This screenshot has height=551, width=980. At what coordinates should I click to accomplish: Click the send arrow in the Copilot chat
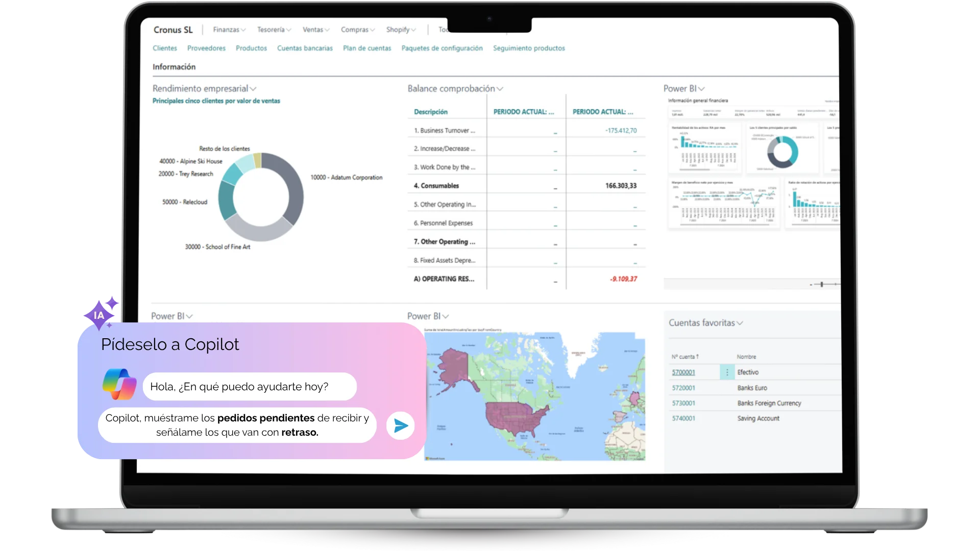[400, 425]
